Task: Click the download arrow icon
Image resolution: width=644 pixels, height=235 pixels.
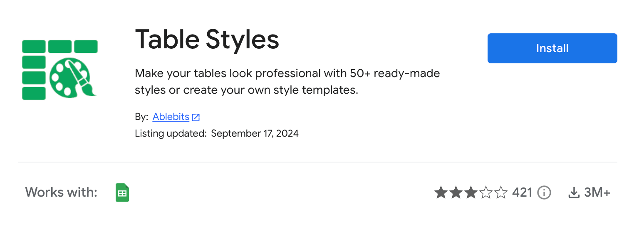Action: [574, 192]
